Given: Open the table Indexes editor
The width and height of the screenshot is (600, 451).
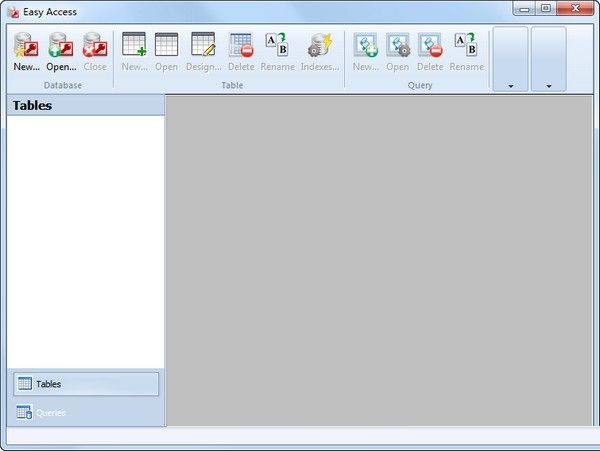Looking at the screenshot, I should pyautogui.click(x=320, y=52).
